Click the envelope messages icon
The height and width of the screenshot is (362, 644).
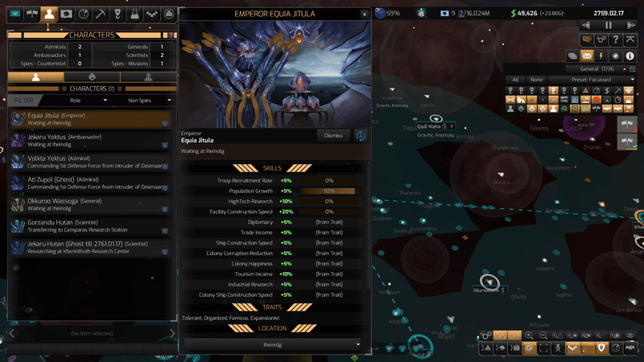tap(586, 56)
